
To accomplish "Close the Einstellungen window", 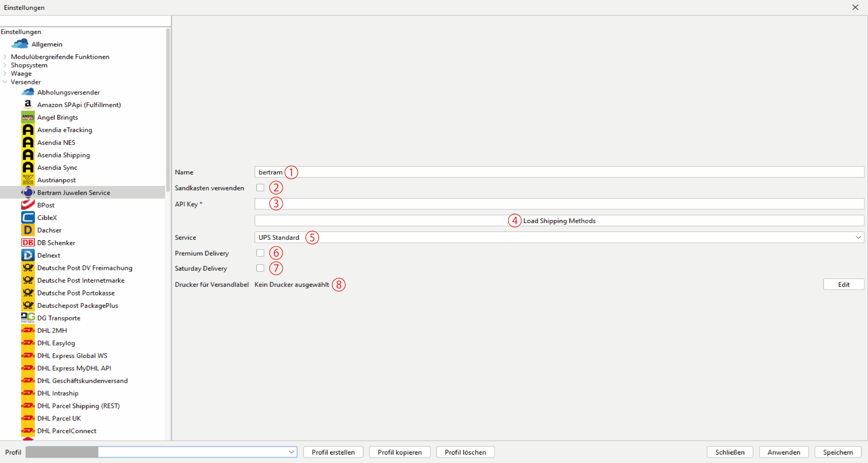I will pos(855,7).
